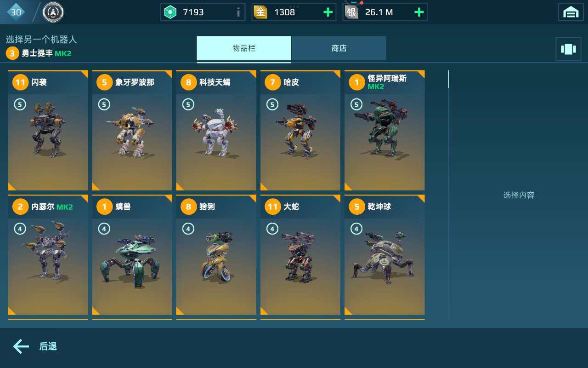Select the 怪异阿瑞斯 MK2 robot
This screenshot has width=588, height=368.
point(384,131)
